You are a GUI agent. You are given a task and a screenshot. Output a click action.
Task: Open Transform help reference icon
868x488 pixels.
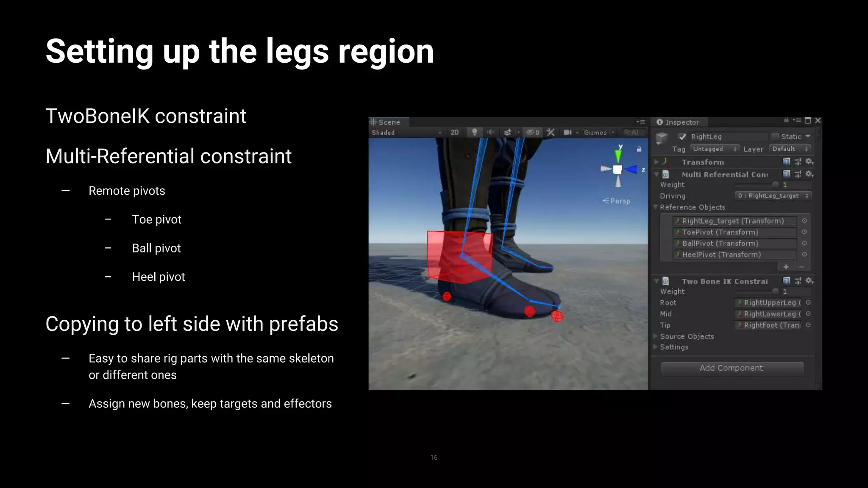coord(786,161)
